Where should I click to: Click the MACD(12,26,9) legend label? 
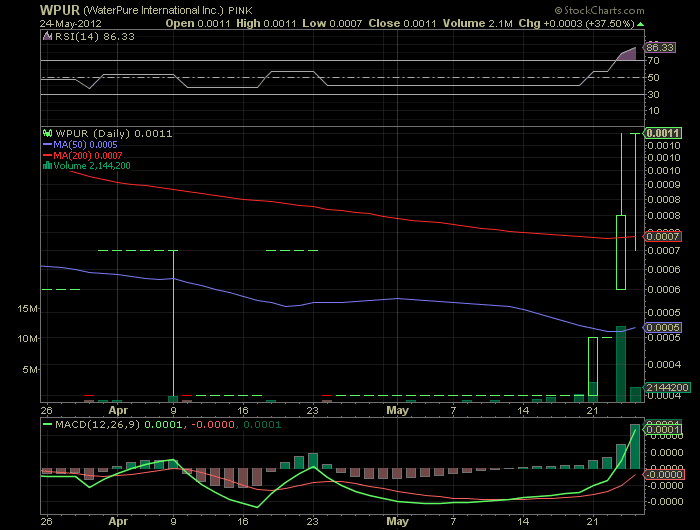coord(97,425)
